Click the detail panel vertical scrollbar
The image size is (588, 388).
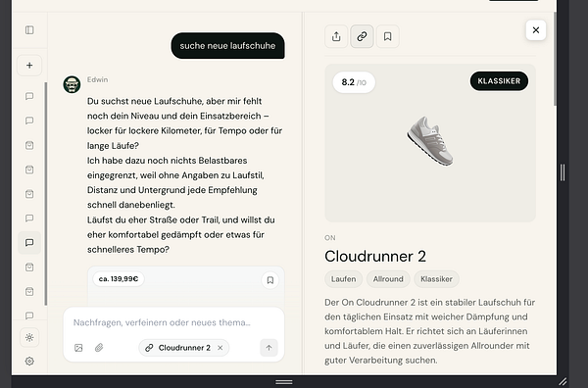tap(555, 59)
